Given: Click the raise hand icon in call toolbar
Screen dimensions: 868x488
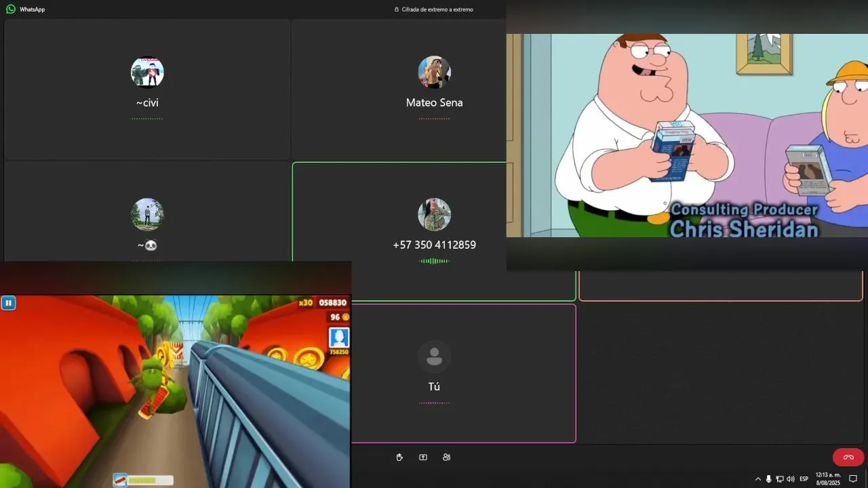Looking at the screenshot, I should pyautogui.click(x=399, y=457).
